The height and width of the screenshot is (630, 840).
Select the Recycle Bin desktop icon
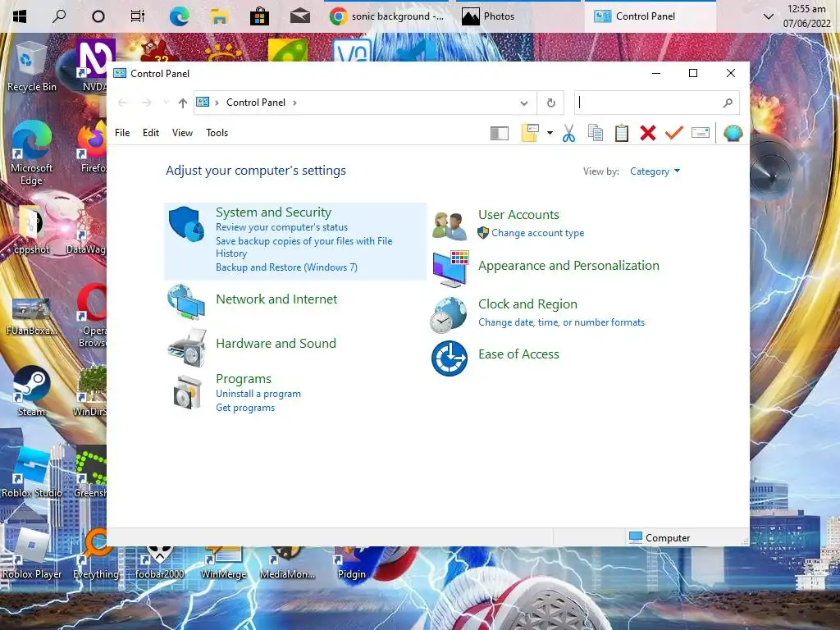coord(32,67)
